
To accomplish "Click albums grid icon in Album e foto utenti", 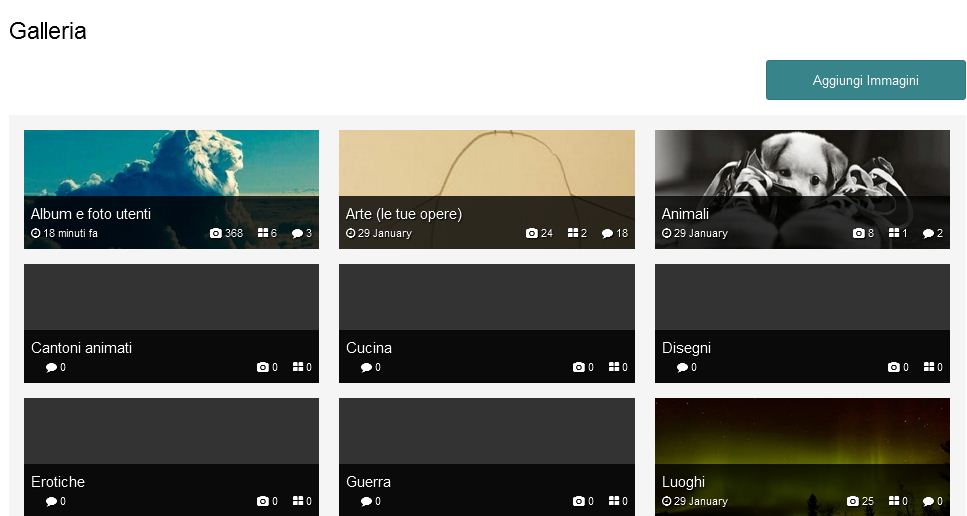I will pyautogui.click(x=263, y=233).
